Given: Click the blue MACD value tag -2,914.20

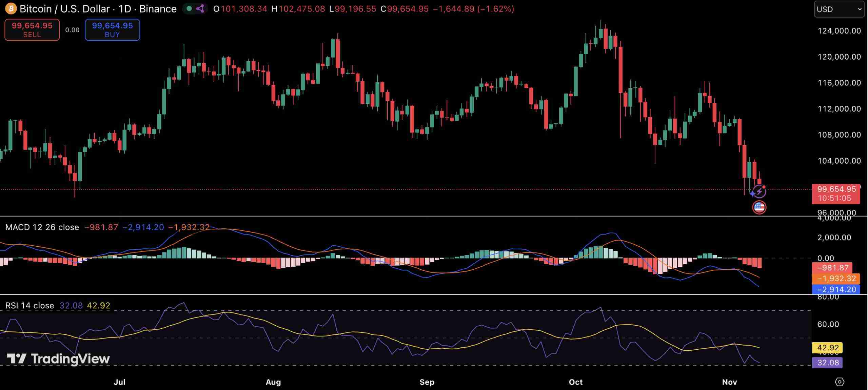Looking at the screenshot, I should point(836,290).
